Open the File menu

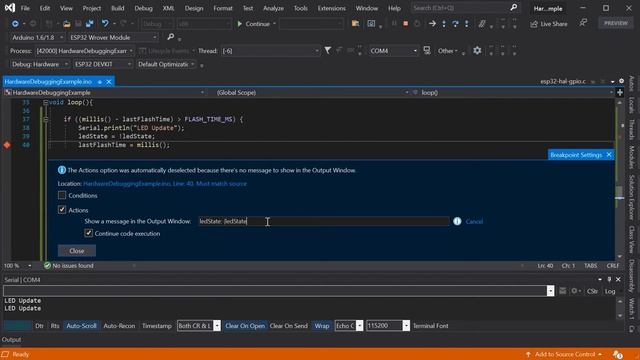tap(25, 8)
